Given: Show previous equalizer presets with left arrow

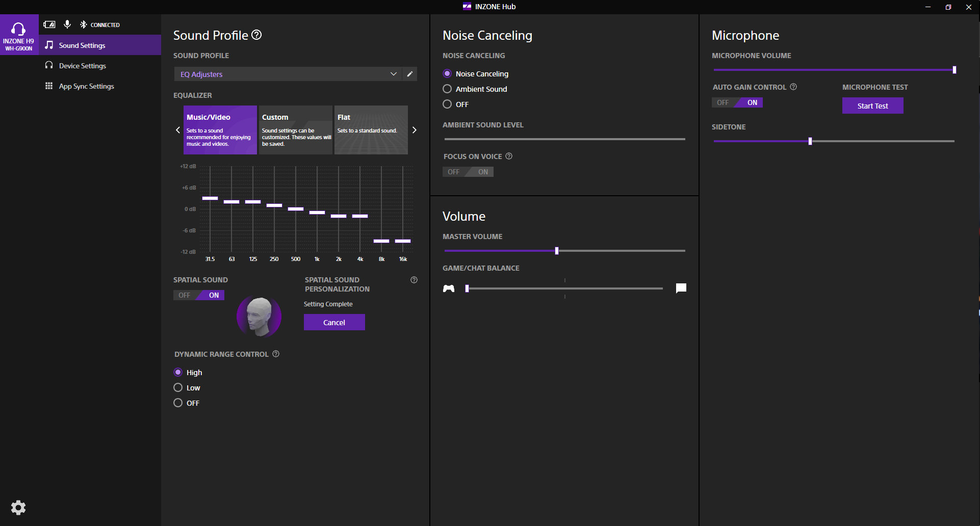Looking at the screenshot, I should tap(178, 130).
